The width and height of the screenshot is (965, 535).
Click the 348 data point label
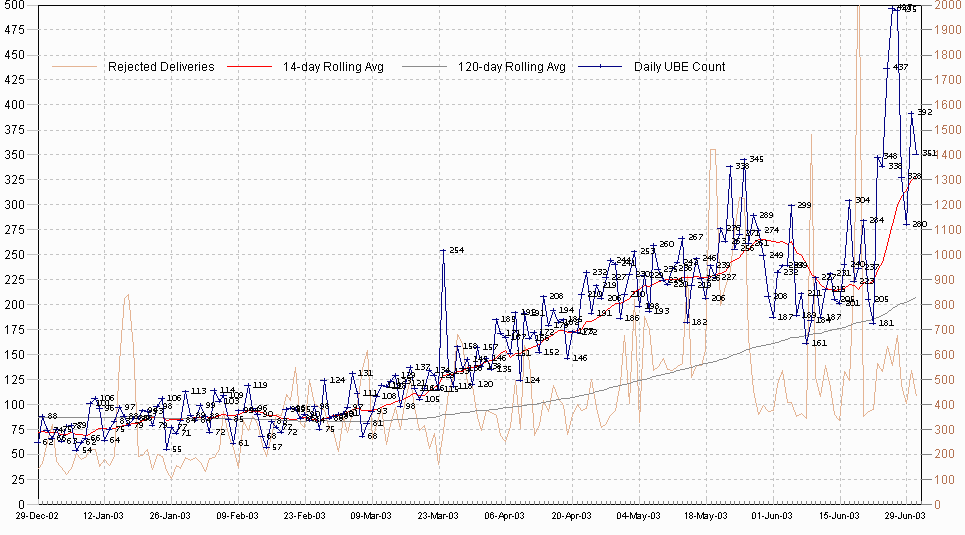(890, 156)
